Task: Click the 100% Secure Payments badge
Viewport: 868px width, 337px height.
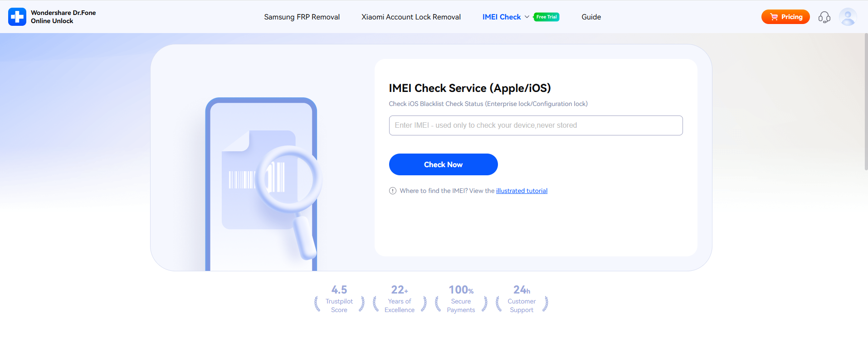Action: [x=461, y=298]
